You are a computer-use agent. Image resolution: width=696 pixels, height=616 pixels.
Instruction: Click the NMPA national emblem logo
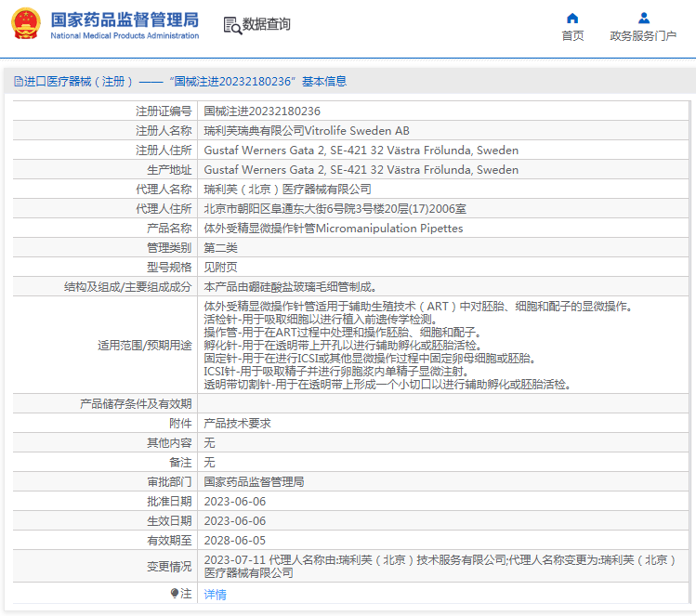[26, 24]
